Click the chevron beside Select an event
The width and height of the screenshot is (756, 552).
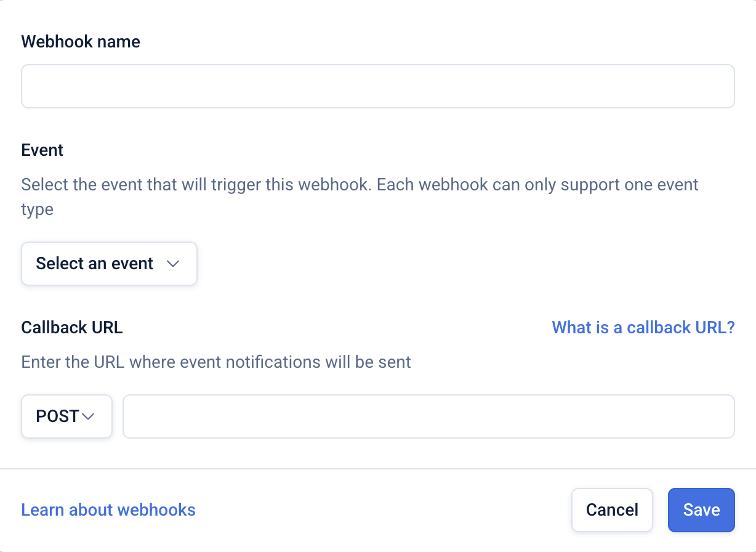click(173, 264)
